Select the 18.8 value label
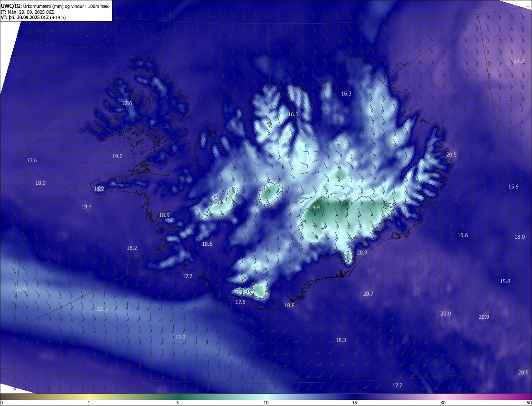 click(289, 305)
